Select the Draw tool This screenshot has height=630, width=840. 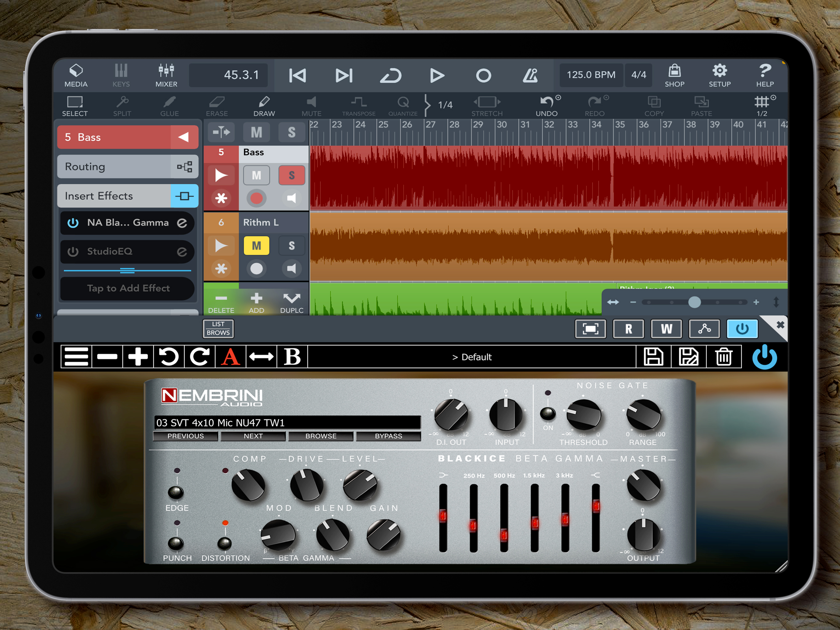264,106
